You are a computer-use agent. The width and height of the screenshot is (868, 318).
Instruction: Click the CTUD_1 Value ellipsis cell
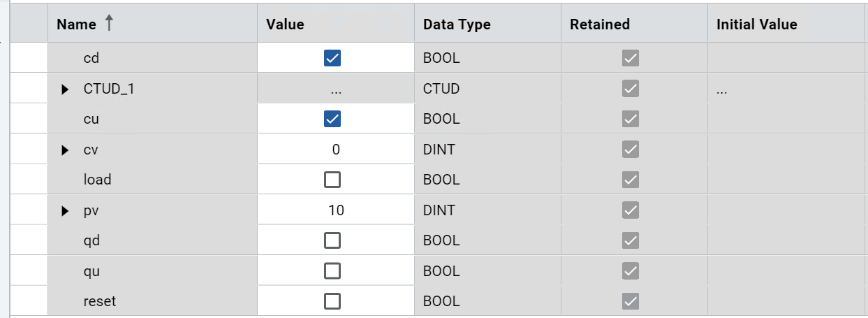click(336, 89)
